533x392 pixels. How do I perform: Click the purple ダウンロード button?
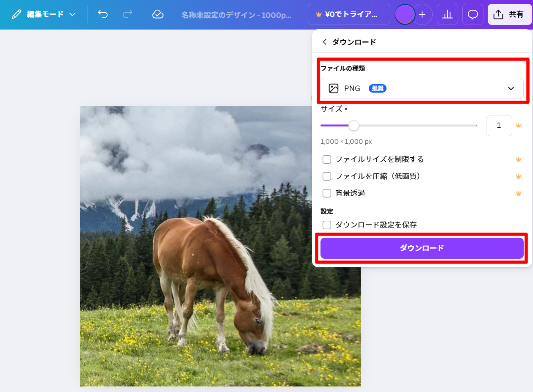pyautogui.click(x=422, y=248)
